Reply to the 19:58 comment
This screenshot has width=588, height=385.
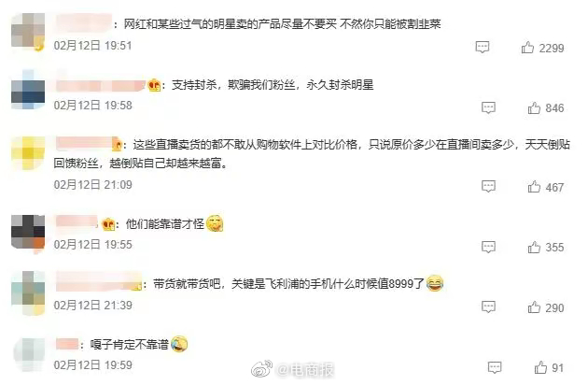pyautogui.click(x=488, y=107)
